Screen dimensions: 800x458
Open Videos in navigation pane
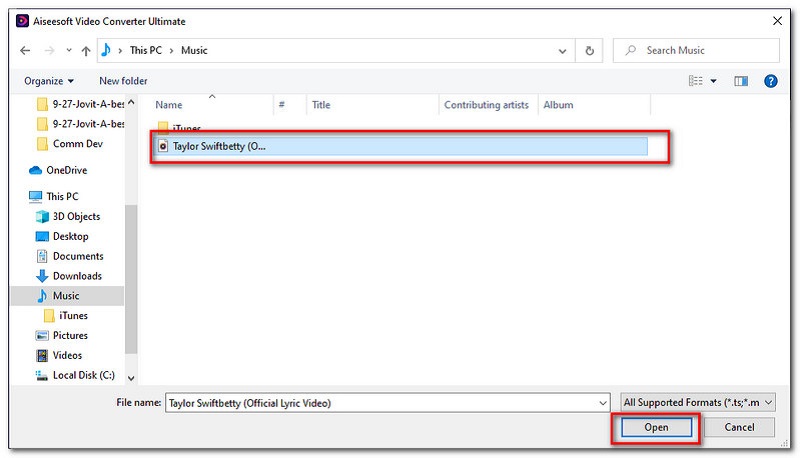click(x=67, y=355)
